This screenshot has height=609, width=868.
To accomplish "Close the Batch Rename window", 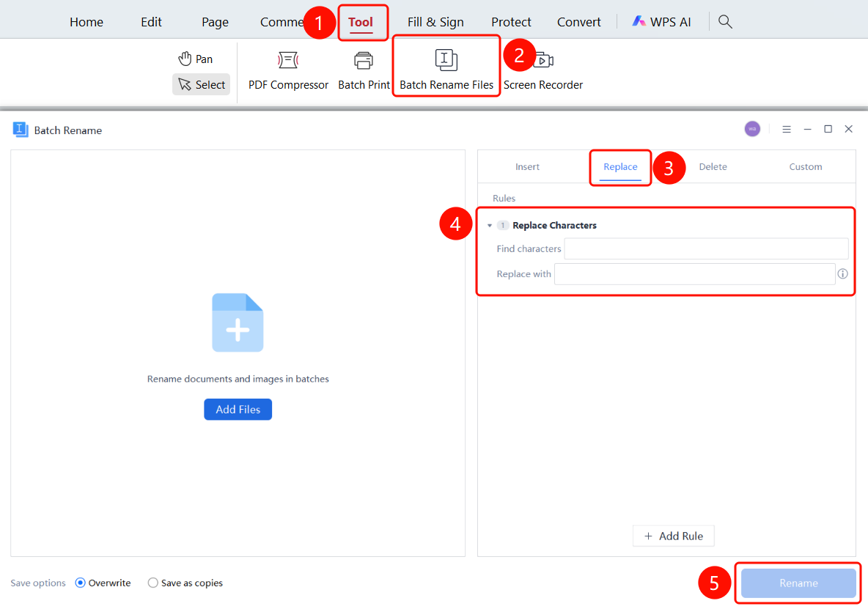I will tap(848, 129).
